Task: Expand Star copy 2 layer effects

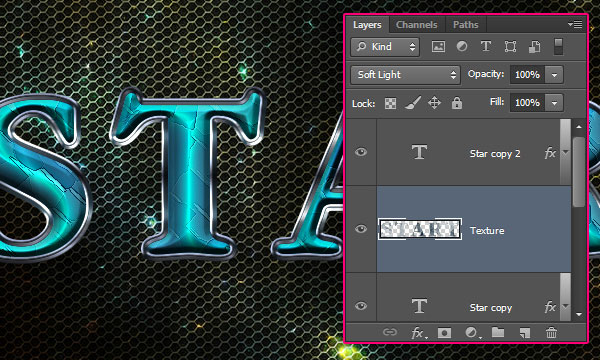Action: tap(566, 153)
